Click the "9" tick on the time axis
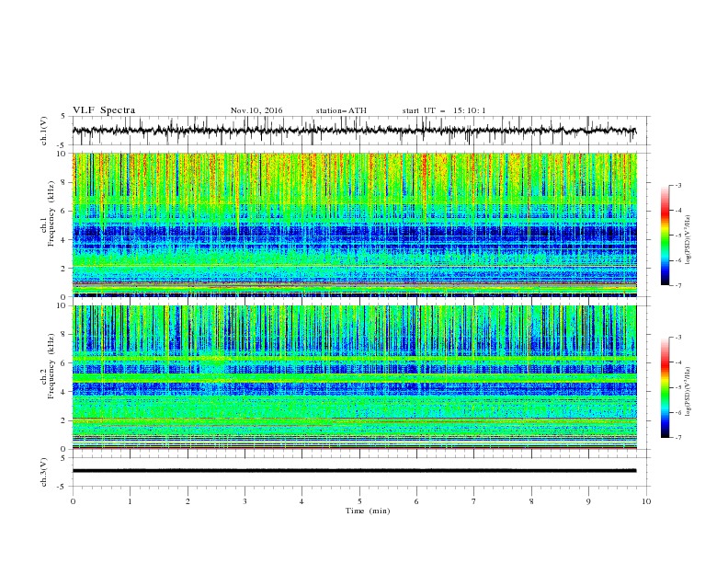Viewport: 728px width, 563px height. (588, 501)
